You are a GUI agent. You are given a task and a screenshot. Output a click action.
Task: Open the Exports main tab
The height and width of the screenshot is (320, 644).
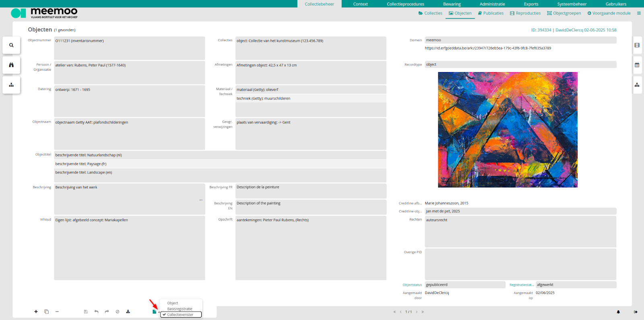pos(531,4)
